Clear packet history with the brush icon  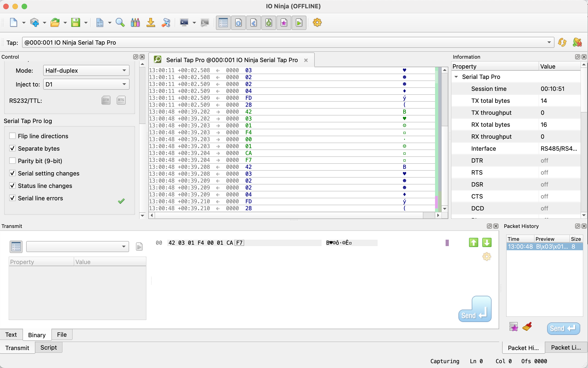(527, 327)
